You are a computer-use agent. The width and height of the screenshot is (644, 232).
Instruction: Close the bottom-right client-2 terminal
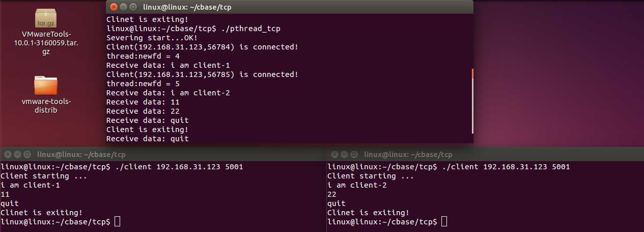334,154
